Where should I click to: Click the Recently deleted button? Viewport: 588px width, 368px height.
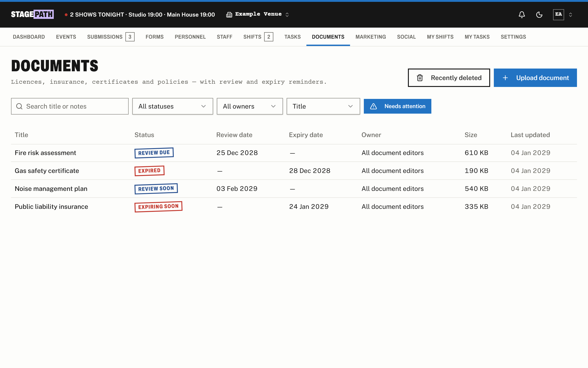click(x=449, y=78)
